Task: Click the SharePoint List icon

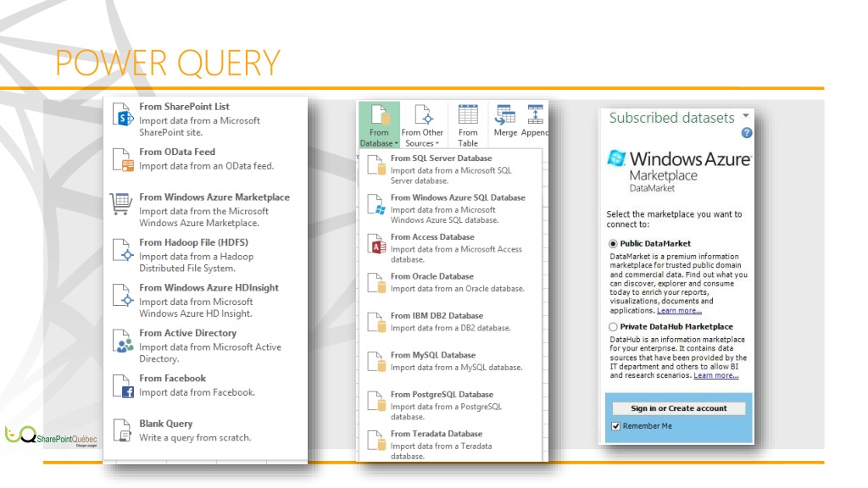Action: pos(123,114)
